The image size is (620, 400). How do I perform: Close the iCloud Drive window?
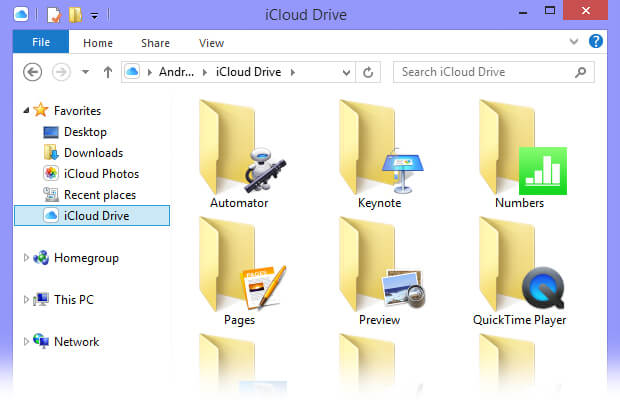tap(586, 10)
